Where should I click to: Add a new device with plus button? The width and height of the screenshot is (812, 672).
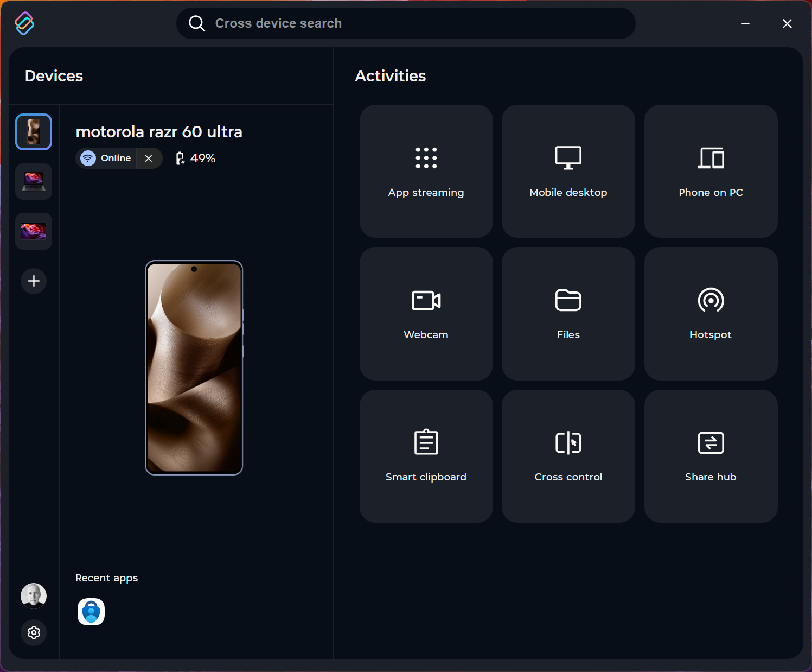pyautogui.click(x=34, y=281)
